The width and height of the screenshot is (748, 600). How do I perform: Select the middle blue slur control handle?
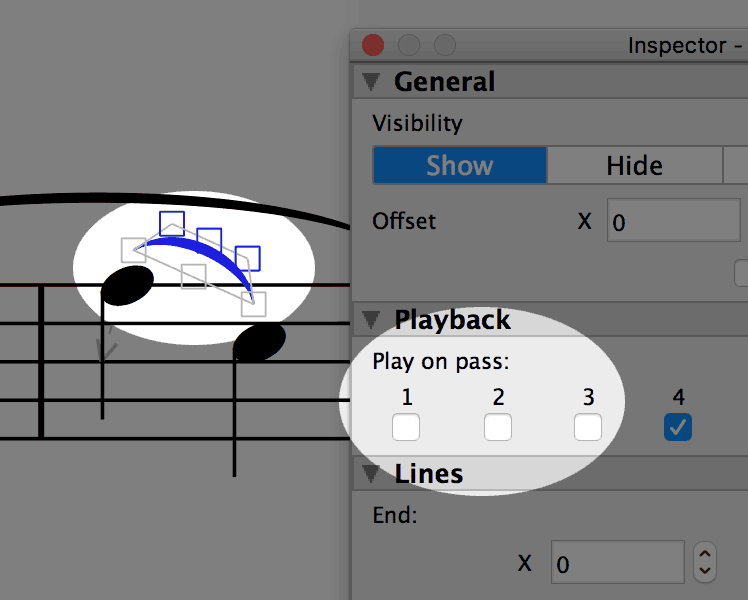coord(209,240)
